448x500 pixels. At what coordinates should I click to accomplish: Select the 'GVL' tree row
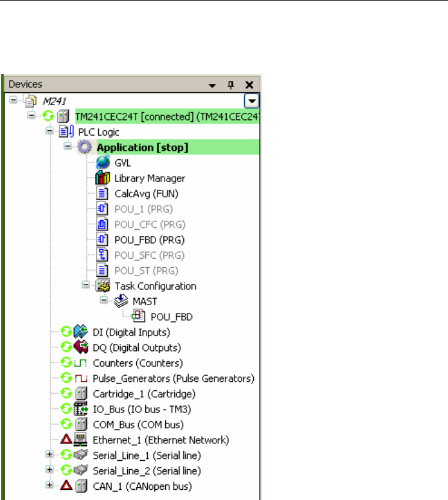[x=123, y=163]
